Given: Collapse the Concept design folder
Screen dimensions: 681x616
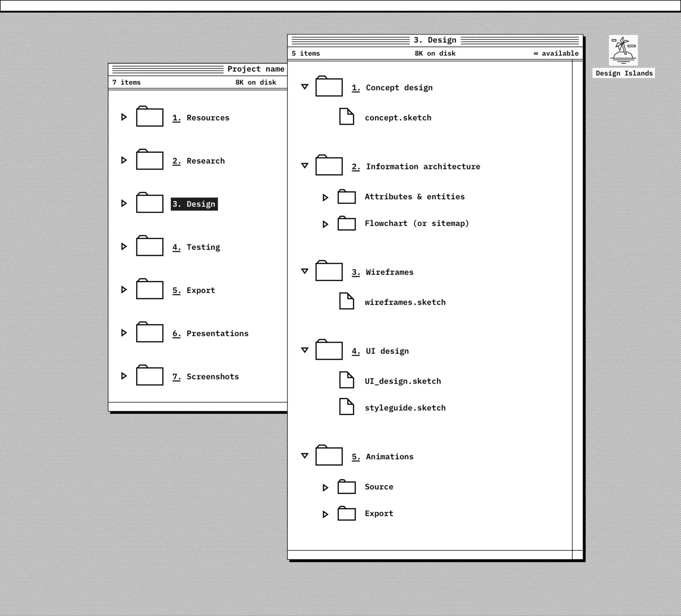Looking at the screenshot, I should [305, 87].
